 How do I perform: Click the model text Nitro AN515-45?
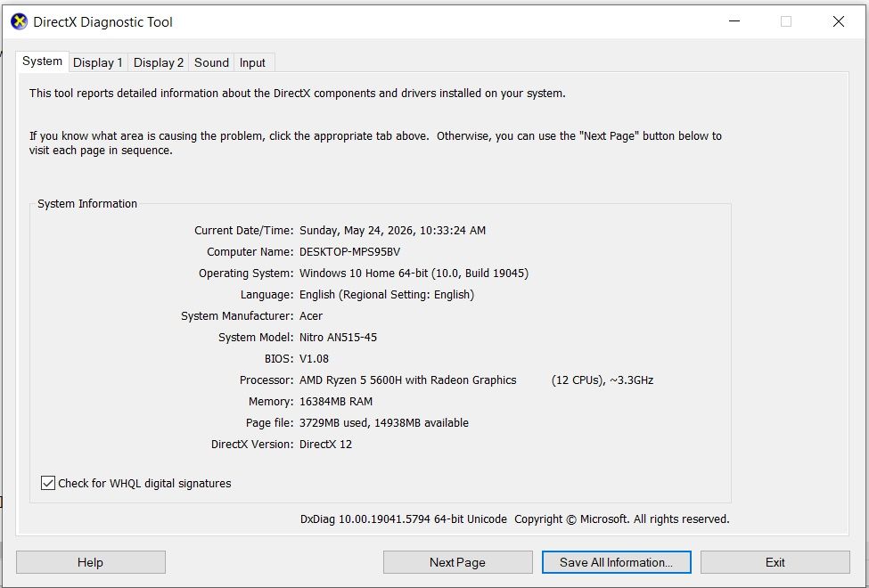coord(338,338)
